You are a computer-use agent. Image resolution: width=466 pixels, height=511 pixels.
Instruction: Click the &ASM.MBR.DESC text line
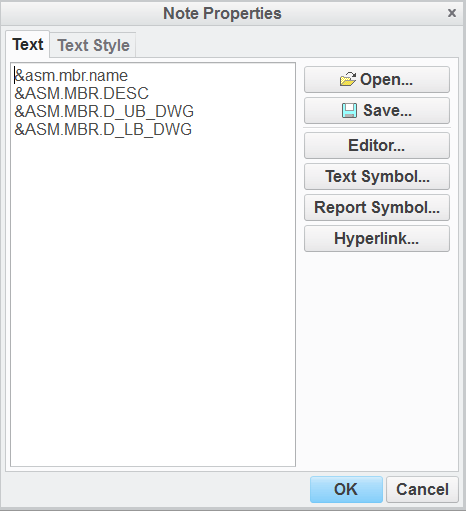pos(81,93)
